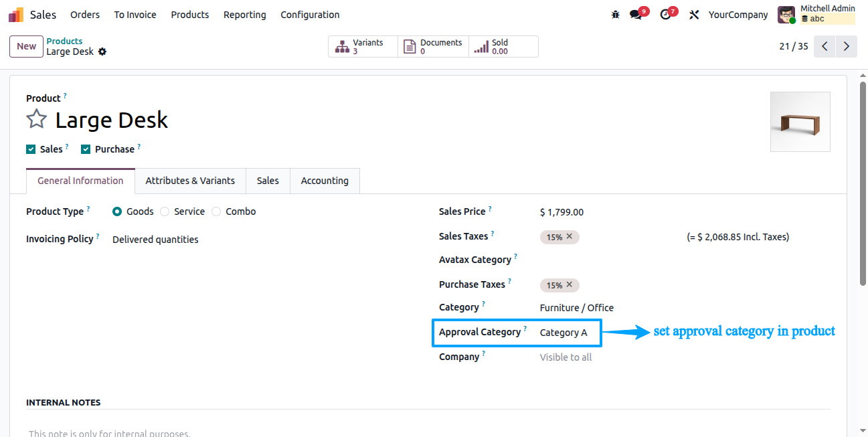The width and height of the screenshot is (868, 437).
Task: Go to the next product record
Action: click(x=847, y=46)
